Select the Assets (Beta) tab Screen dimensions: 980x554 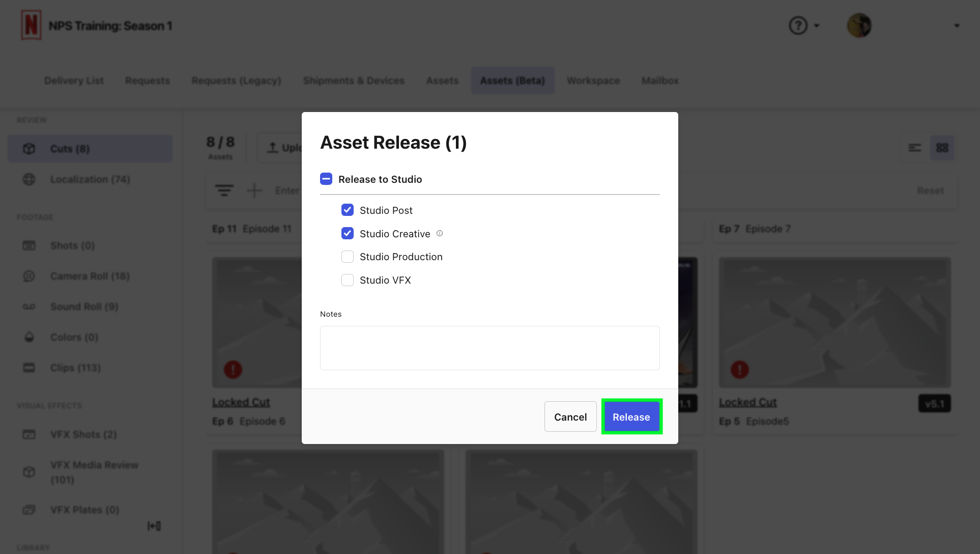512,80
